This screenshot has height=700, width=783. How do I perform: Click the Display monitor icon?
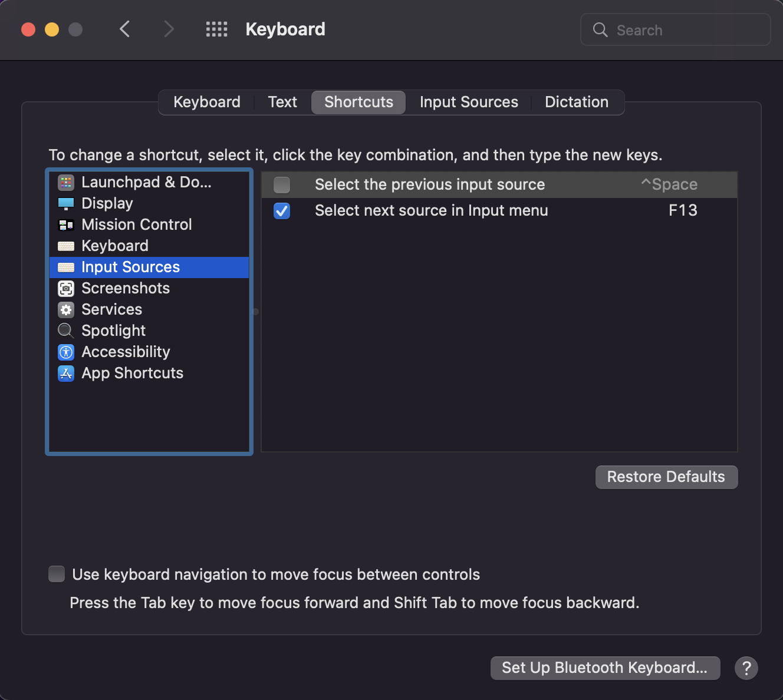(66, 204)
